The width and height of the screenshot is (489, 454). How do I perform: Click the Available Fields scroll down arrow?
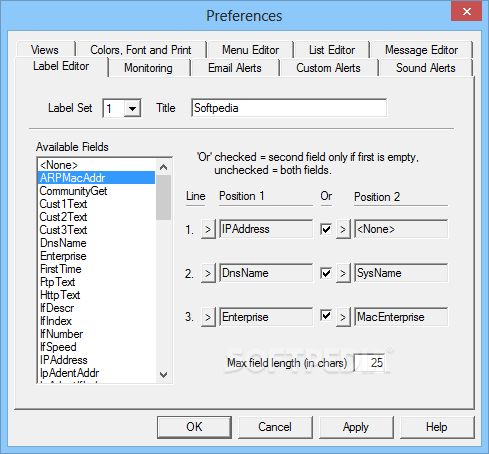(163, 375)
